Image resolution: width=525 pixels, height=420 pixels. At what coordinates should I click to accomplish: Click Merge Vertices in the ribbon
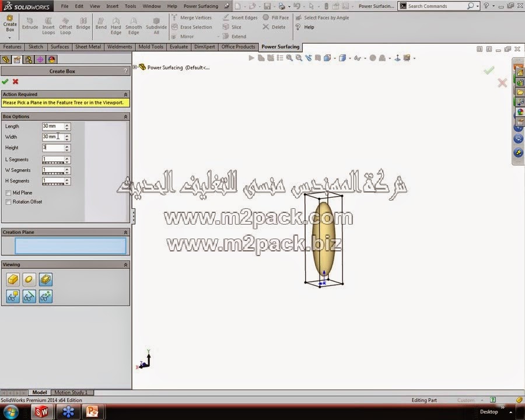[x=192, y=17]
